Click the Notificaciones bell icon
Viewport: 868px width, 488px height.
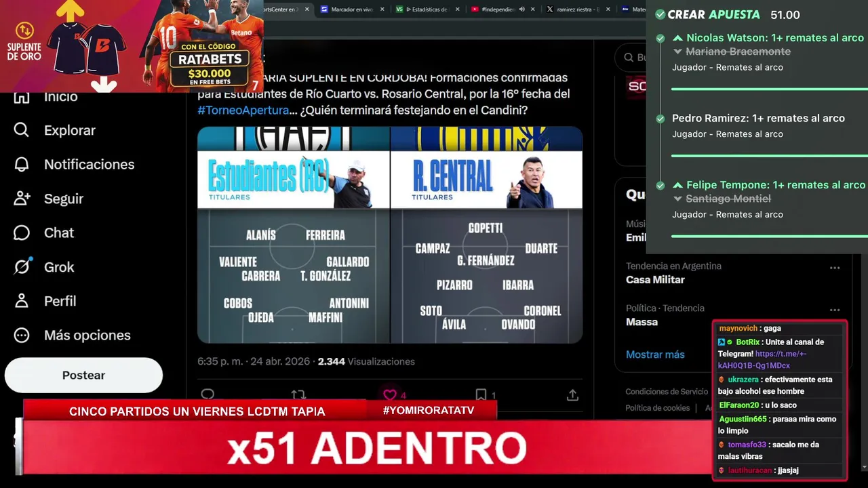(x=22, y=164)
